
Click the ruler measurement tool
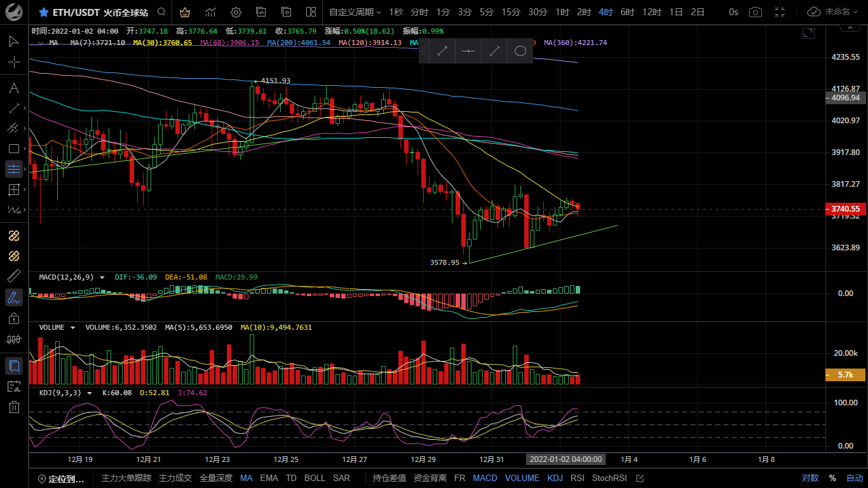pos(13,276)
